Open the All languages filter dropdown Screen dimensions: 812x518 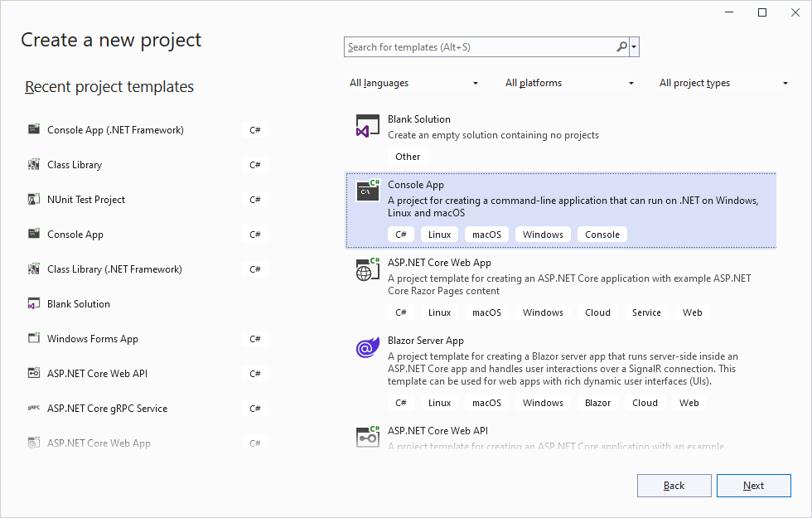[x=413, y=83]
